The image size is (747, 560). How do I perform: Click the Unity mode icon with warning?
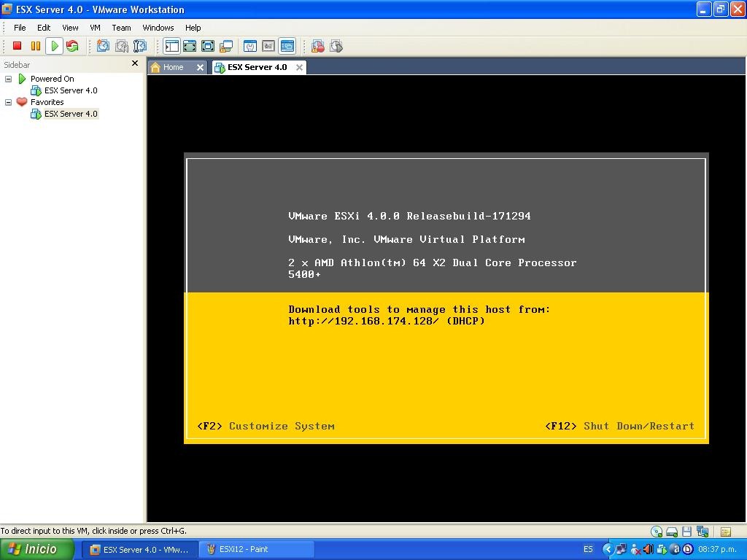[x=226, y=46]
